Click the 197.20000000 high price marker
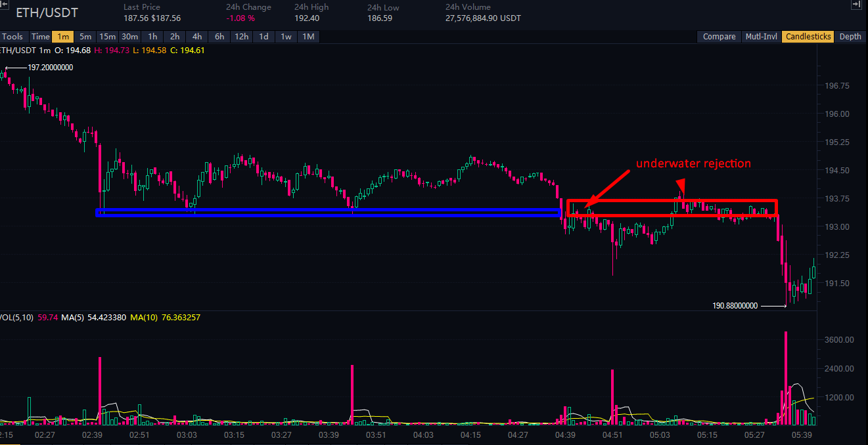Image resolution: width=868 pixels, height=445 pixels. click(x=50, y=68)
